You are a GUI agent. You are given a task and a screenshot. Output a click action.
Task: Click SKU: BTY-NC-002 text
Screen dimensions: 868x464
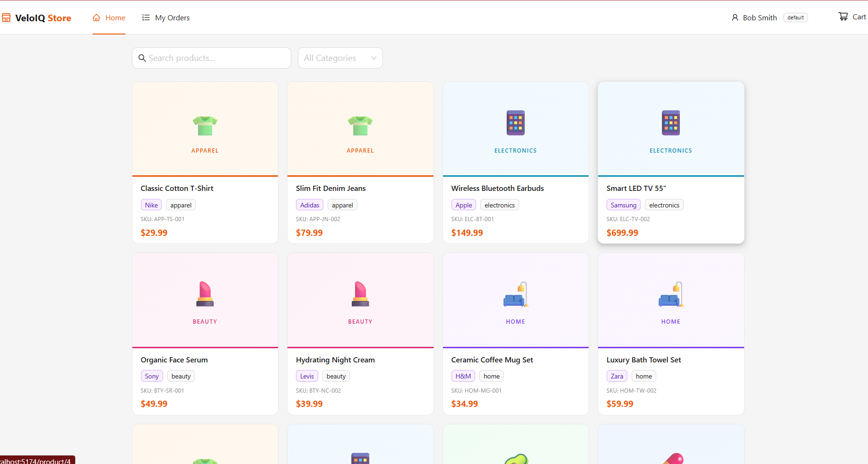pos(318,391)
